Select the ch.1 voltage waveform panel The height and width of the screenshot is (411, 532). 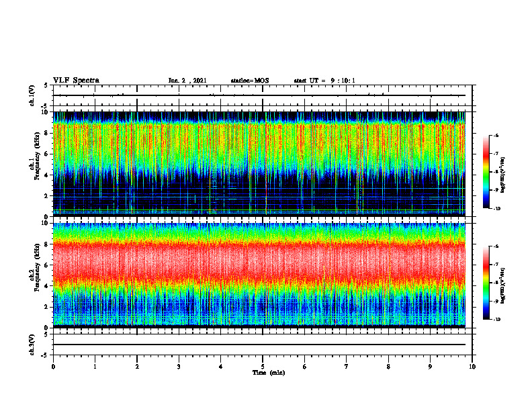(263, 95)
